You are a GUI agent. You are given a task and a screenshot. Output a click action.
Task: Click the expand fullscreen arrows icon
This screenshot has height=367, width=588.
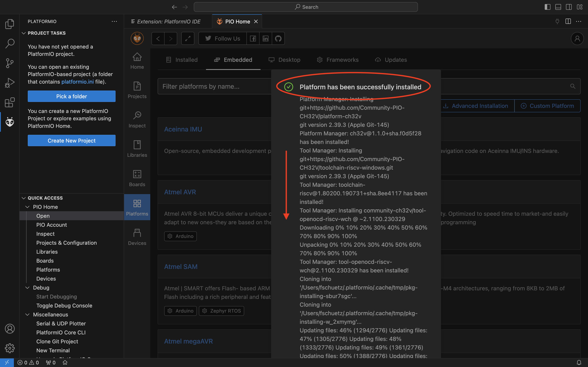pyautogui.click(x=188, y=38)
